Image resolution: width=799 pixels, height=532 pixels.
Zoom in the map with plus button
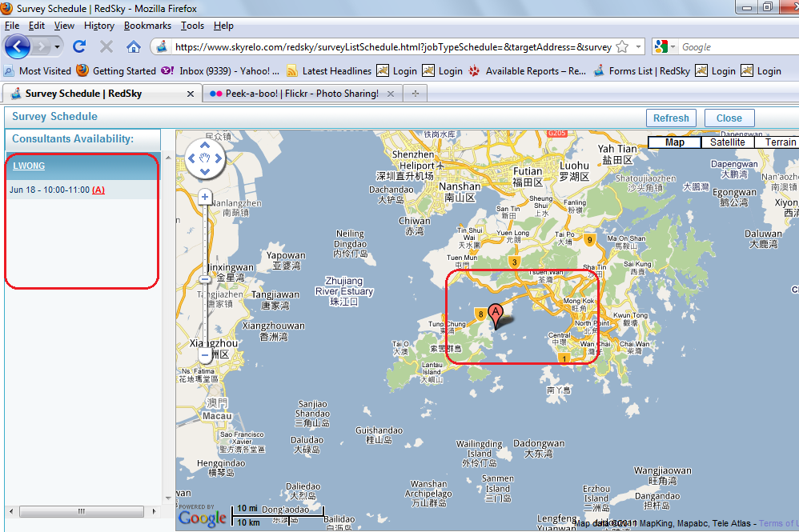(x=205, y=197)
